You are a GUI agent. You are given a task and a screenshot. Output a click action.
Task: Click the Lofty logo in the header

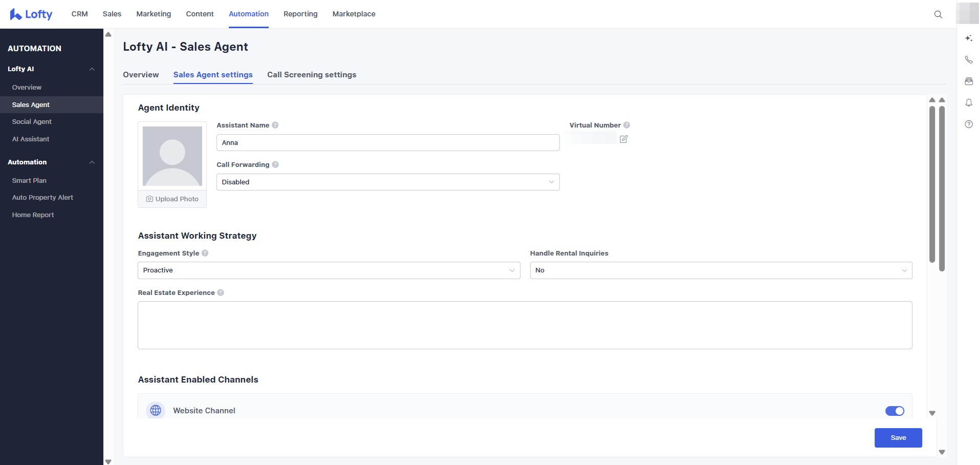point(31,14)
